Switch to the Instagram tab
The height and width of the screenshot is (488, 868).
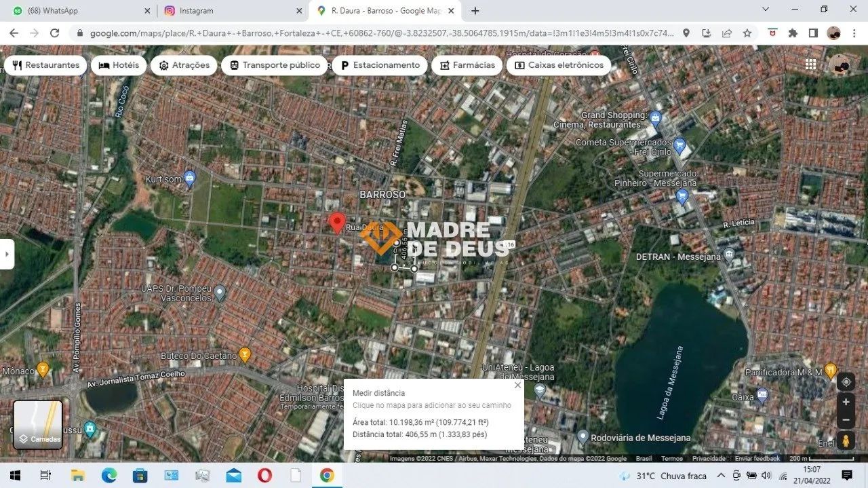coord(233,11)
